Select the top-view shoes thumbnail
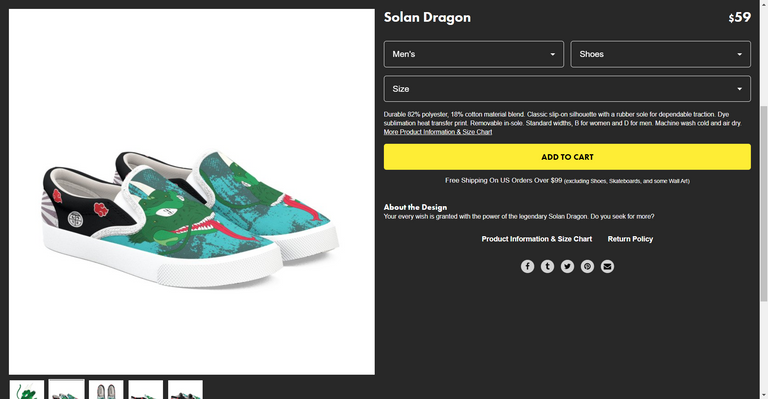The width and height of the screenshot is (768, 399). pos(106,390)
